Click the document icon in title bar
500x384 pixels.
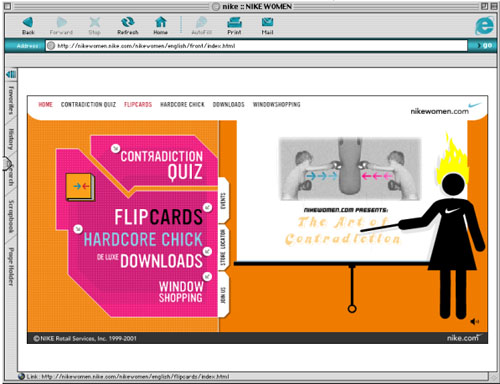[216, 6]
